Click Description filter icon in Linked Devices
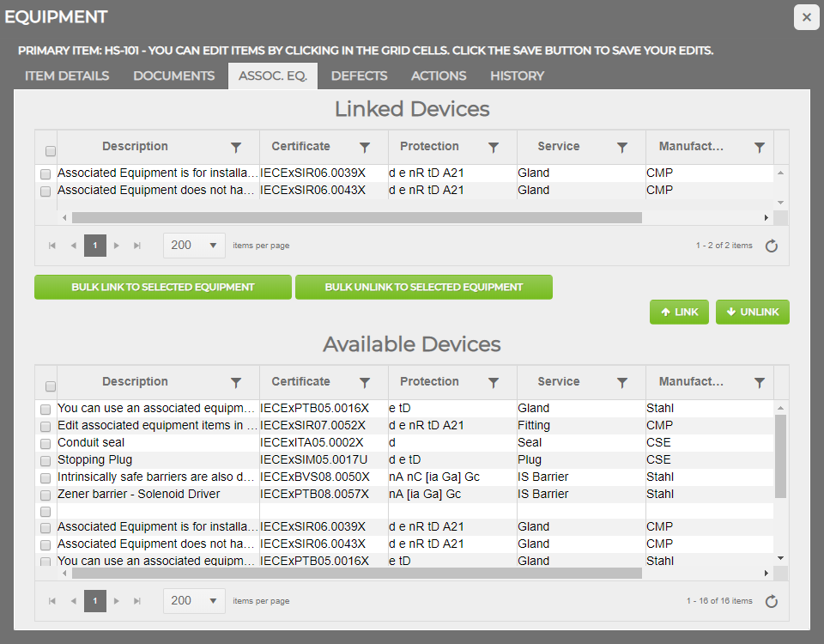 (236, 148)
